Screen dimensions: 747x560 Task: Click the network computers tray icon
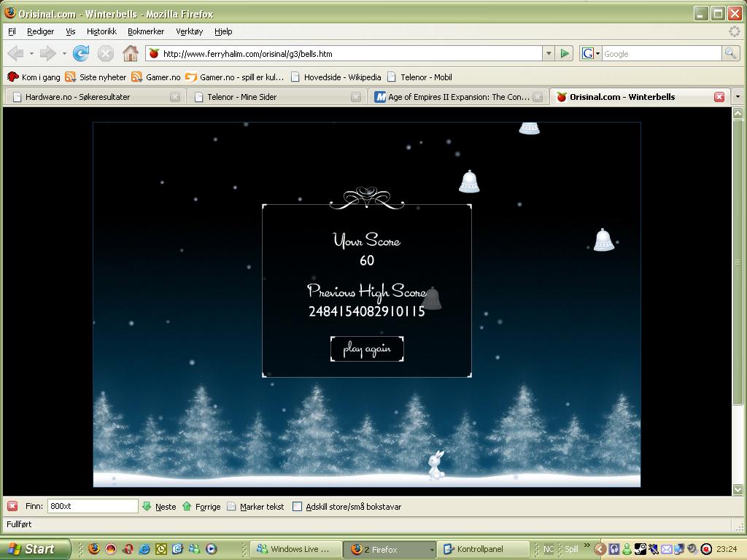click(x=679, y=549)
